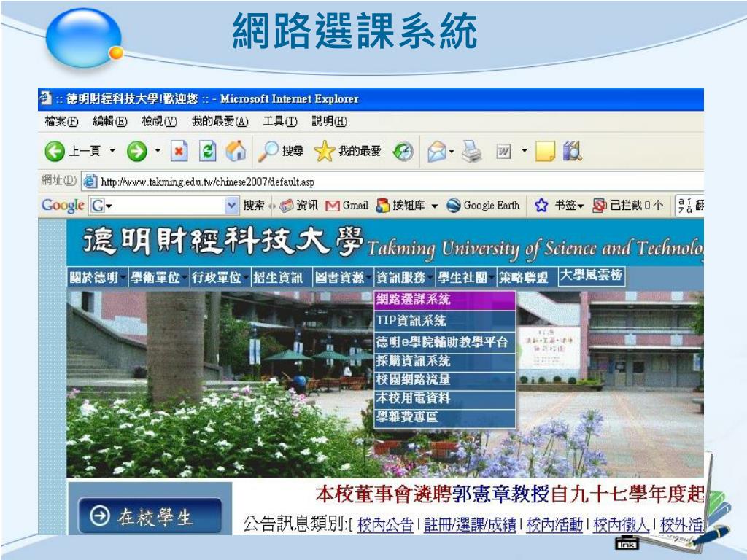Open the 資訊服務 navigation tab
Screen dimensions: 747x560
pos(404,277)
